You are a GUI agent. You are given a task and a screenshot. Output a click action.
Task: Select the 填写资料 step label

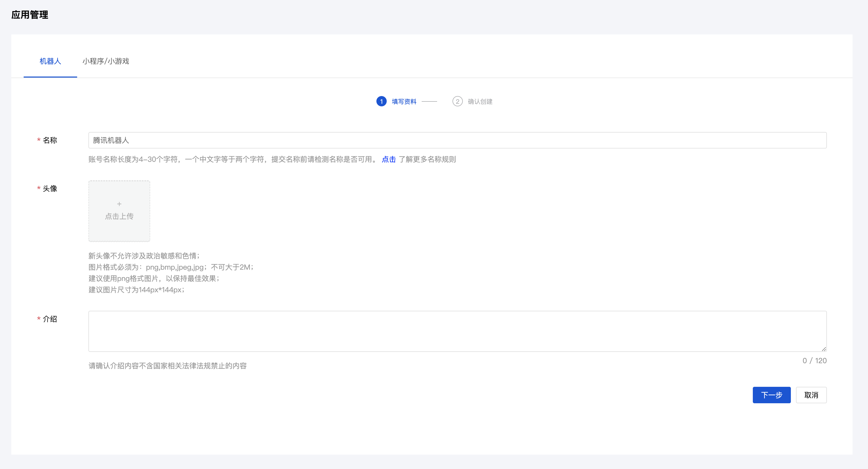pos(404,101)
